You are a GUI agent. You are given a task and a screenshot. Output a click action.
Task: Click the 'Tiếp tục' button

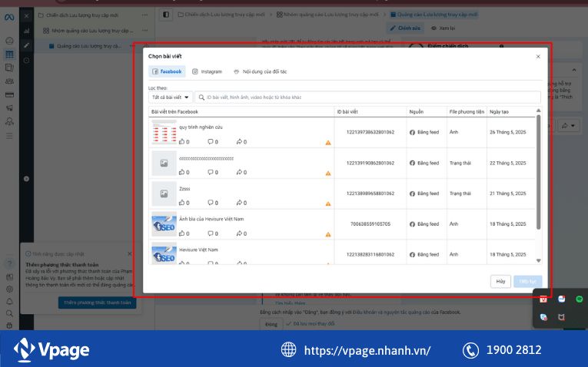527,282
